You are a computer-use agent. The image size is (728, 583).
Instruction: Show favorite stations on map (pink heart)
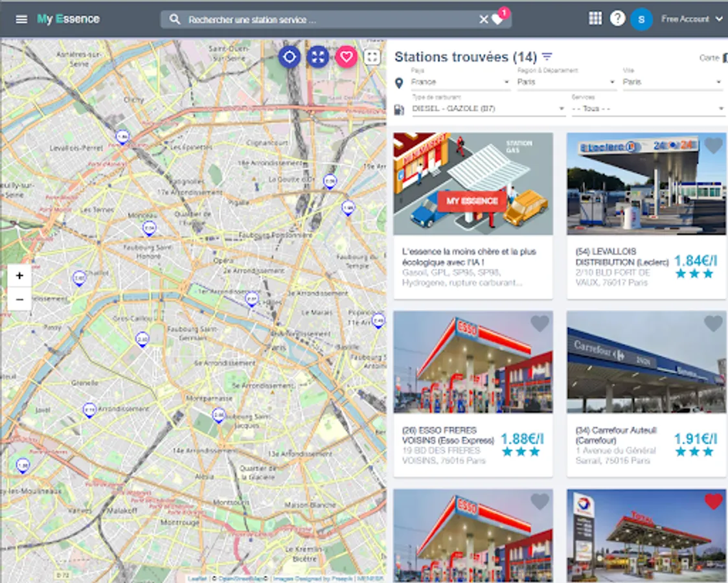(347, 56)
